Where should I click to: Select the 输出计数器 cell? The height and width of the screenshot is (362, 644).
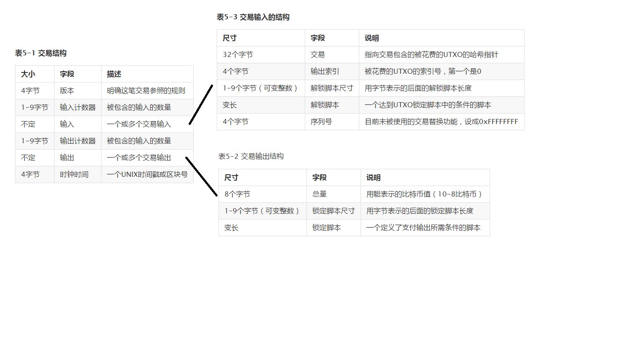78,141
